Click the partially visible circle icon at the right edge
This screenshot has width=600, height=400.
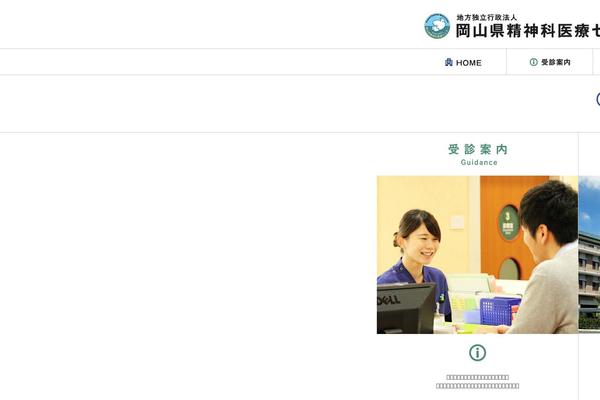[x=598, y=99]
